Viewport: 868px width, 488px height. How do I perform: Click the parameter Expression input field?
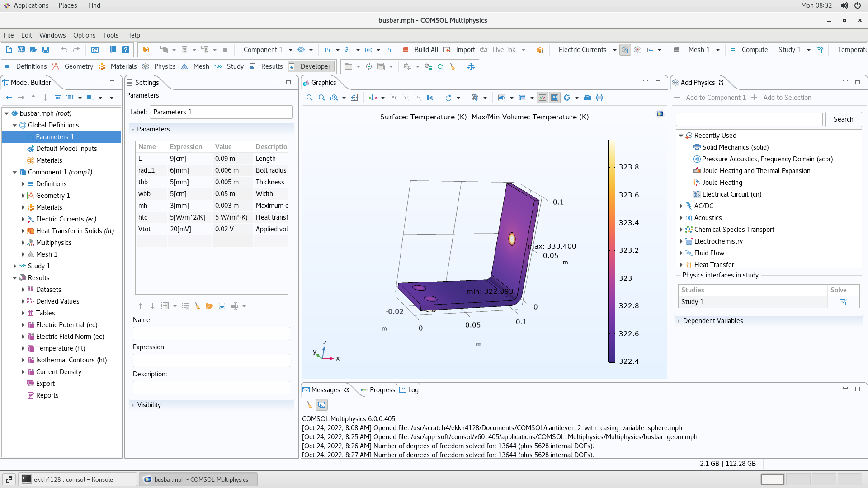(x=211, y=361)
